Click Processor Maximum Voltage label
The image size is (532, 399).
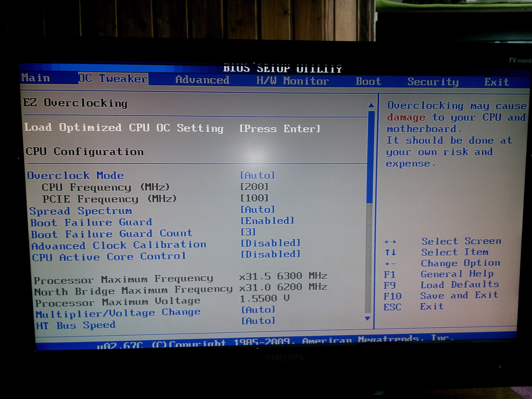(118, 302)
